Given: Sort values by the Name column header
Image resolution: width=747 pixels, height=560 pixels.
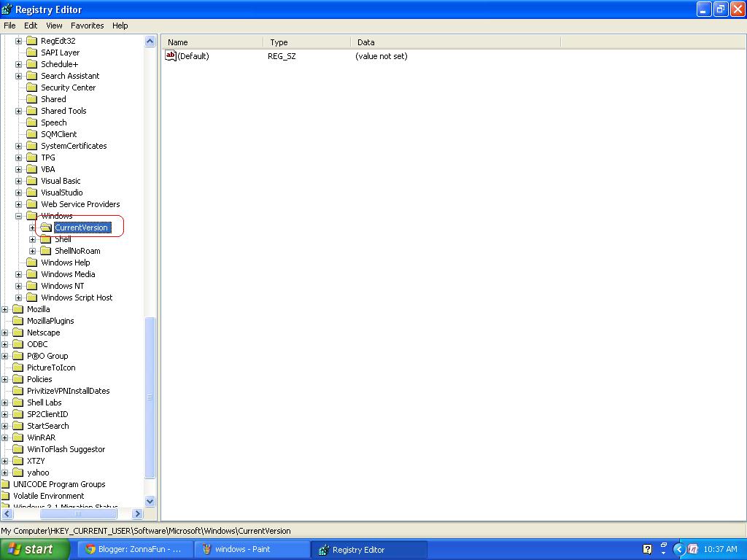Looking at the screenshot, I should pyautogui.click(x=212, y=42).
